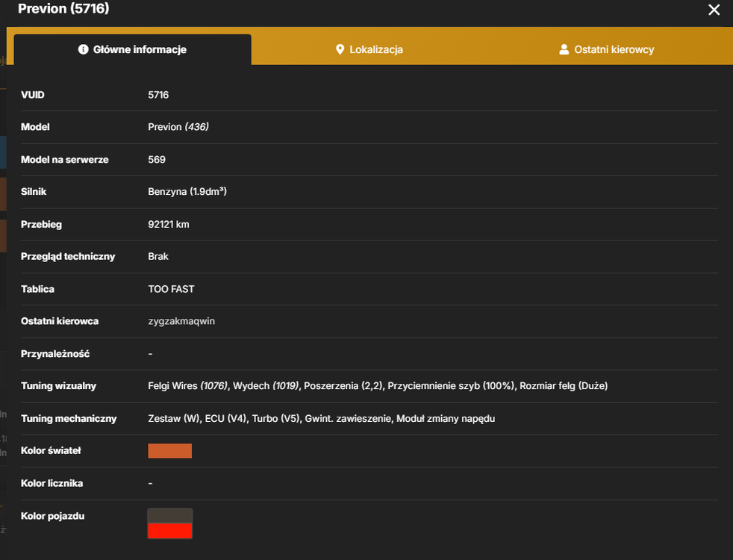
Task: Select the Model value Previon (436)
Action: 178,127
